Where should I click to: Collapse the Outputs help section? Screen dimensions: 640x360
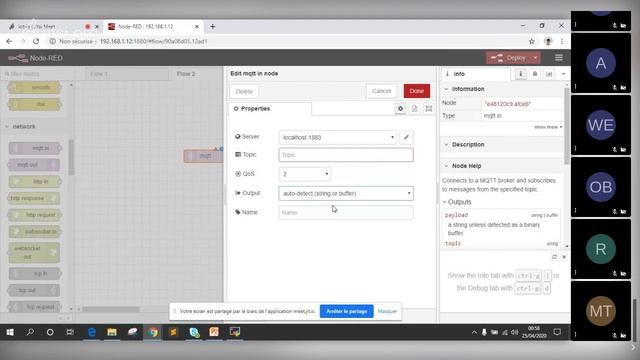click(x=457, y=202)
